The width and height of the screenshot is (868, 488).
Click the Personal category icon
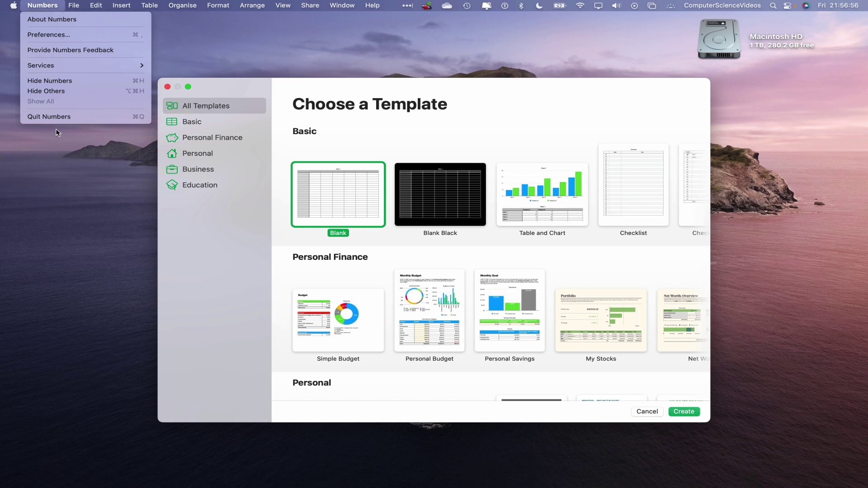point(172,153)
